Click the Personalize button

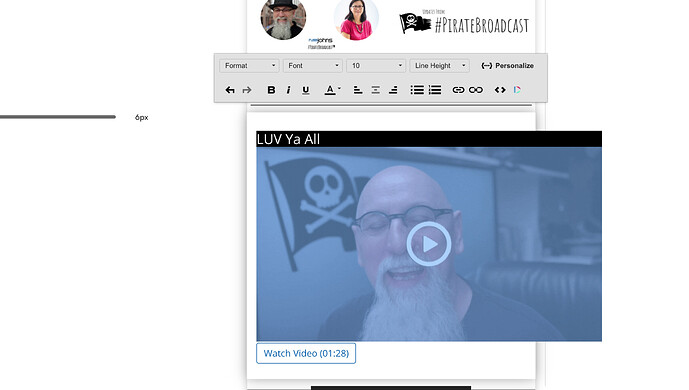coord(508,65)
